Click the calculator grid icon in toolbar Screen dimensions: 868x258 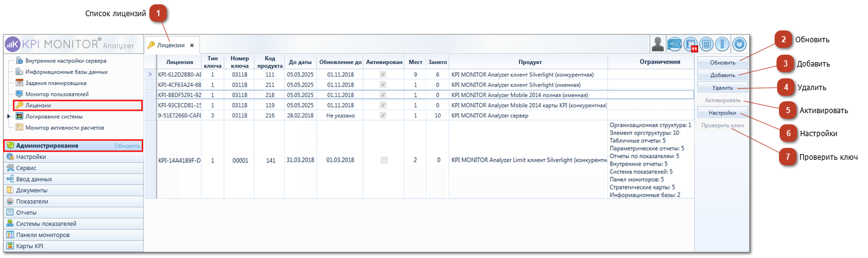[x=706, y=44]
